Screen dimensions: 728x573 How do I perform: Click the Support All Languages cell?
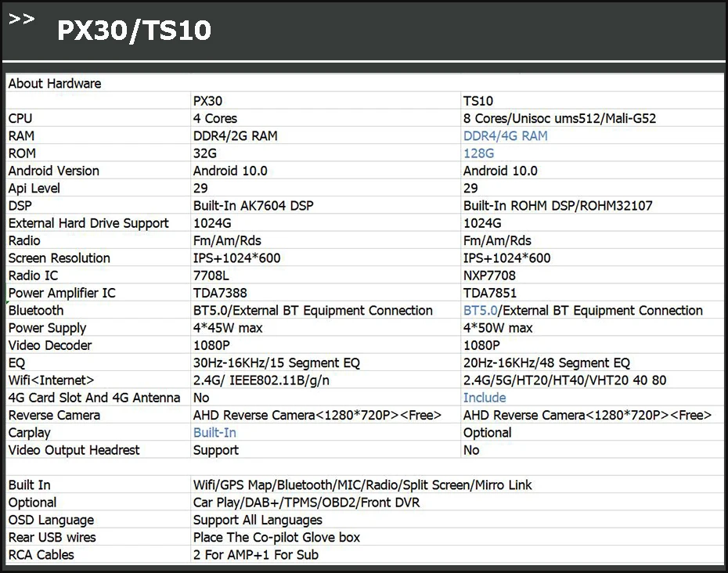pos(258,520)
